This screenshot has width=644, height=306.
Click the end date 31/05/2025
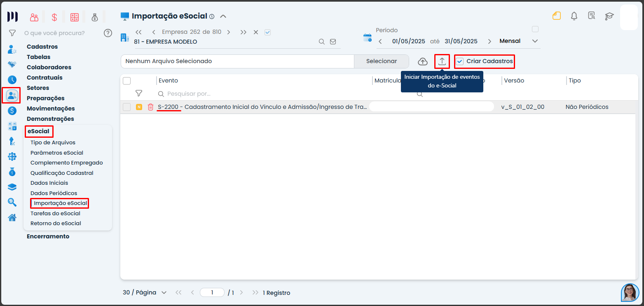pyautogui.click(x=461, y=41)
